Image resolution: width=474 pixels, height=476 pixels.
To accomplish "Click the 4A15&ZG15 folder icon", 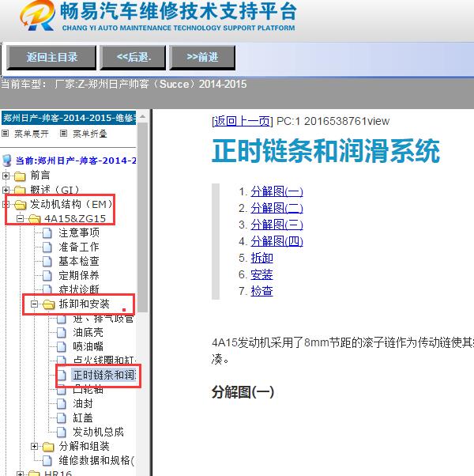I will point(34,218).
